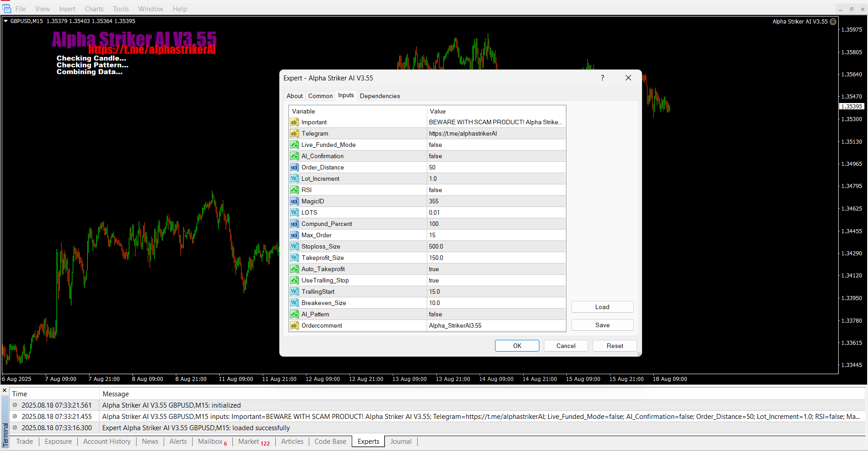Open the Mailbox terminal tab
The height and width of the screenshot is (451, 868).
[x=212, y=442]
